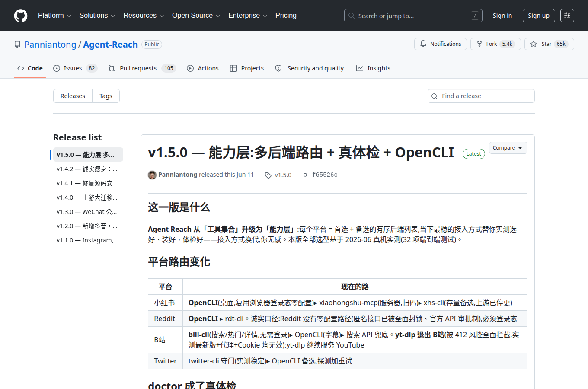Select the Tags tab button

106,96
